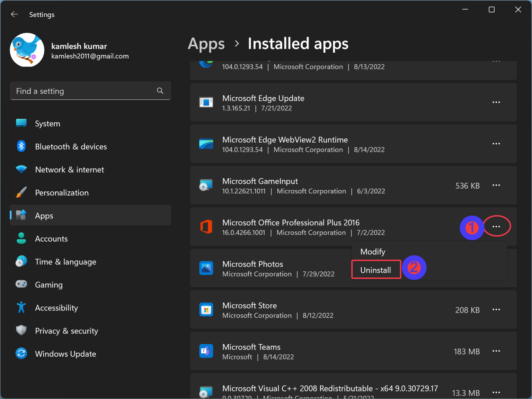Image resolution: width=532 pixels, height=399 pixels.
Task: Click the bird profile avatar
Action: [27, 50]
